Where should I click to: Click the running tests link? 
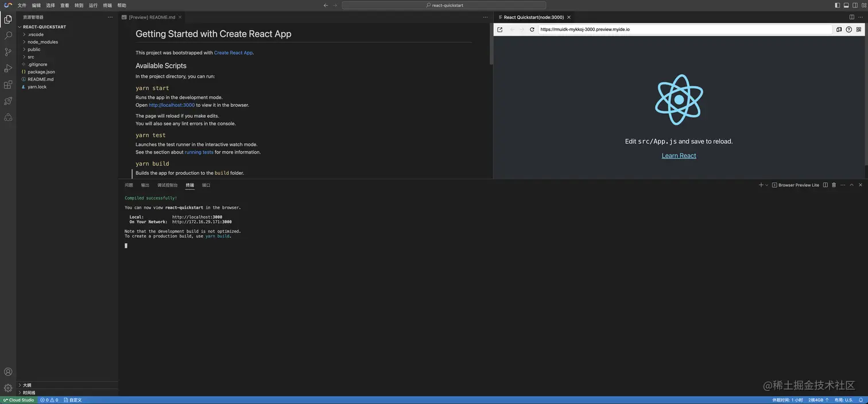click(199, 152)
